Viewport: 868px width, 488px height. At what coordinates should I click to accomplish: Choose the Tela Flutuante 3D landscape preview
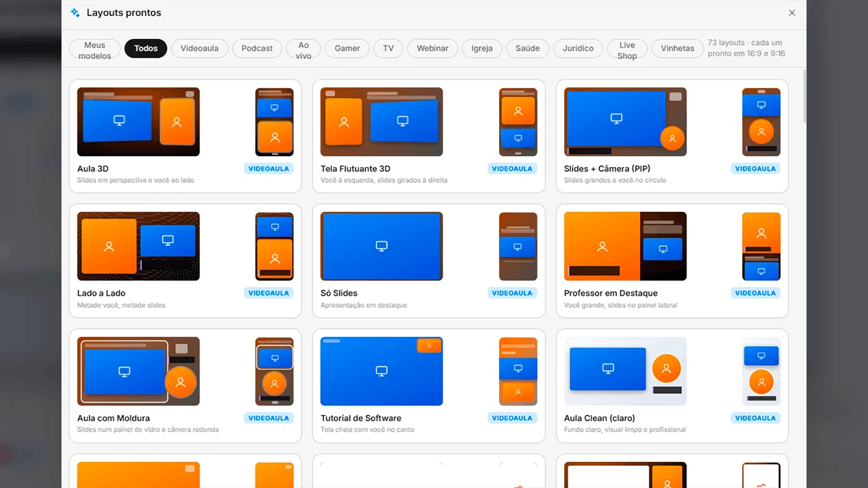382,122
